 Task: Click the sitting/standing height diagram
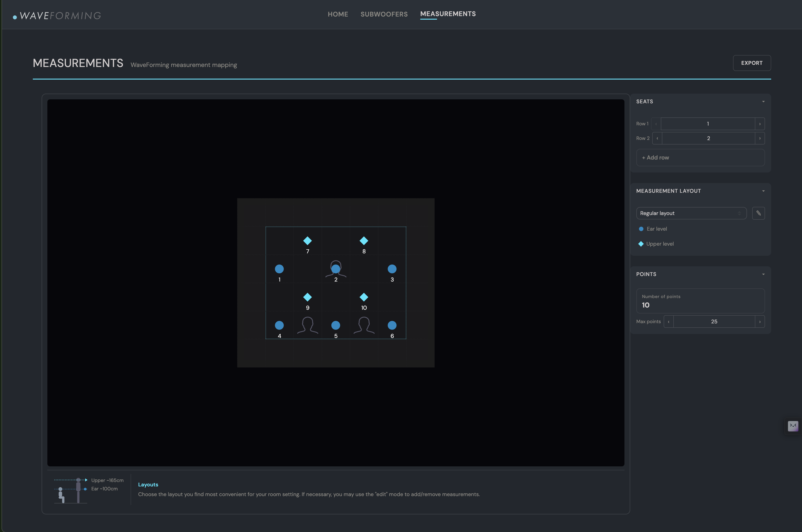(x=70, y=490)
